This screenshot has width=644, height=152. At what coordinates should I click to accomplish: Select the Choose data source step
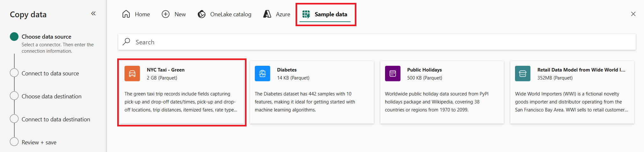coord(46,37)
